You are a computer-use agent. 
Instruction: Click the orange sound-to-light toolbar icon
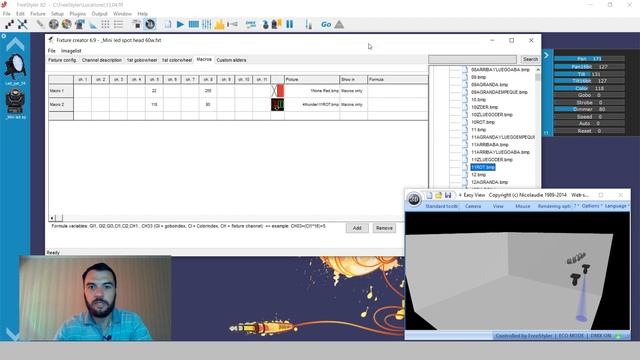[x=220, y=24]
